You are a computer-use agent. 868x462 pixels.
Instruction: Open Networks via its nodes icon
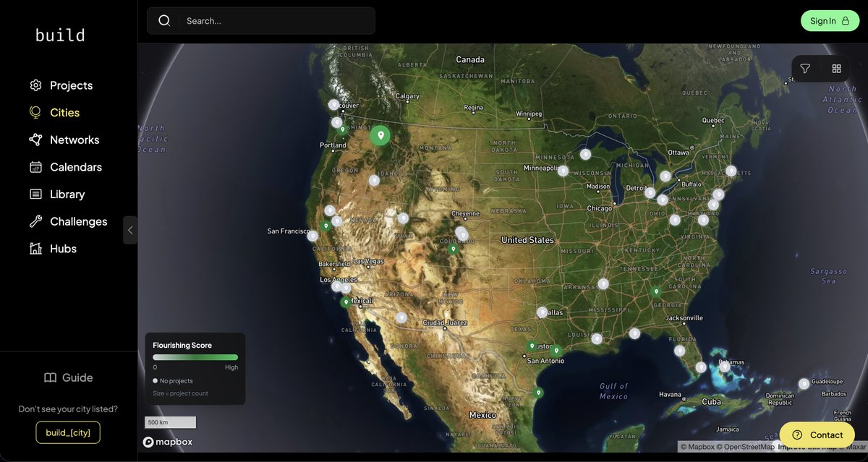coord(36,140)
